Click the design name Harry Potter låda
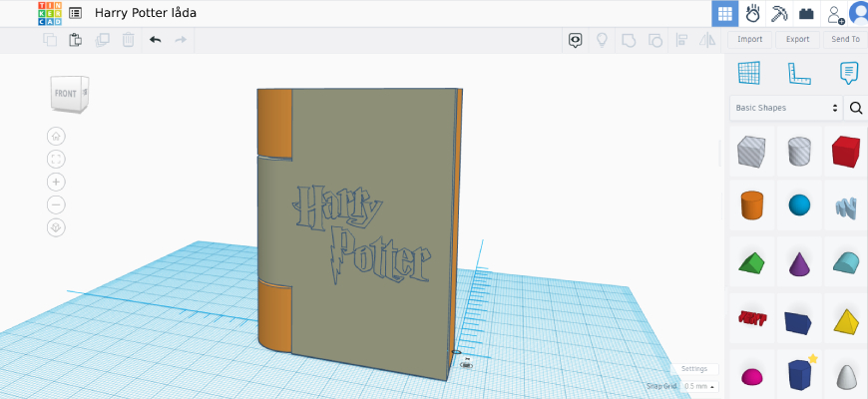The image size is (868, 399). click(x=145, y=13)
